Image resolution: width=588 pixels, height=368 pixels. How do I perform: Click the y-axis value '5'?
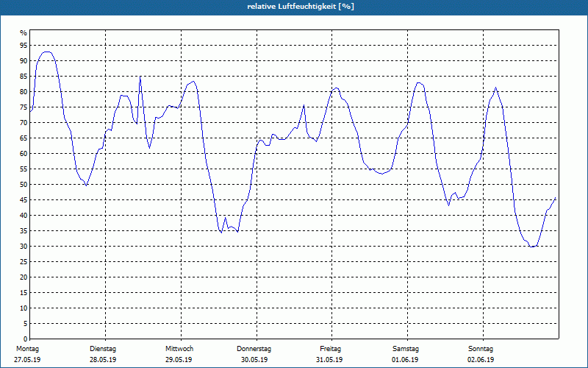[x=26, y=323]
